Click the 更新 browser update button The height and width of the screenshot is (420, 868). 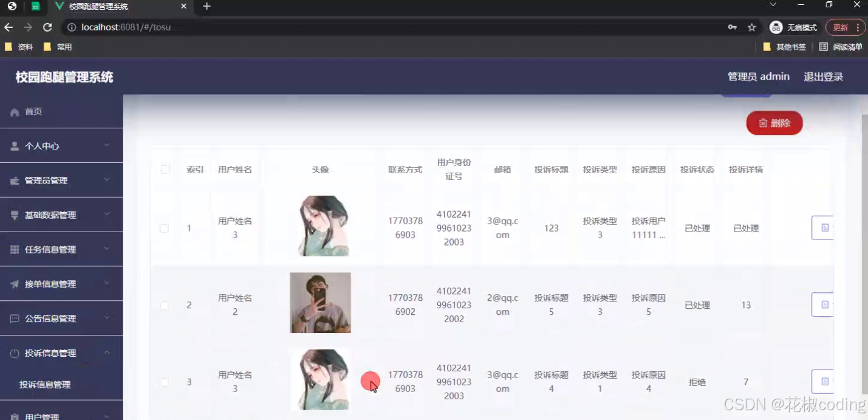coord(845,27)
